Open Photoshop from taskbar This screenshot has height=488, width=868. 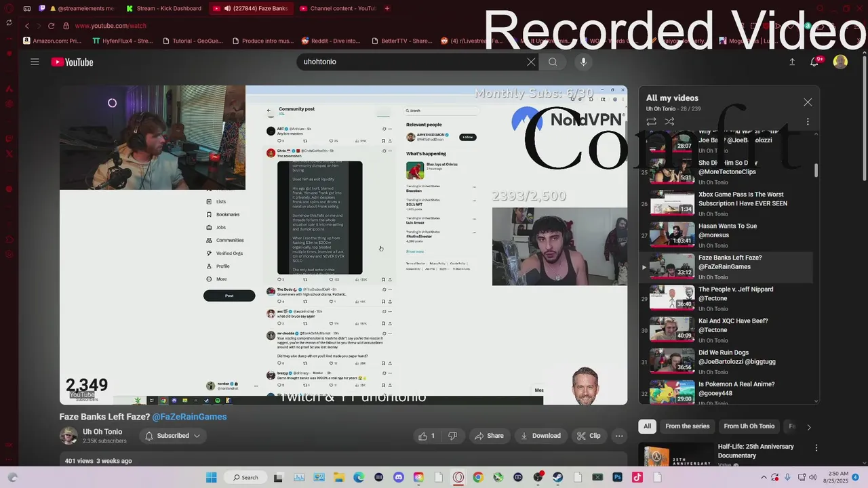point(617,477)
